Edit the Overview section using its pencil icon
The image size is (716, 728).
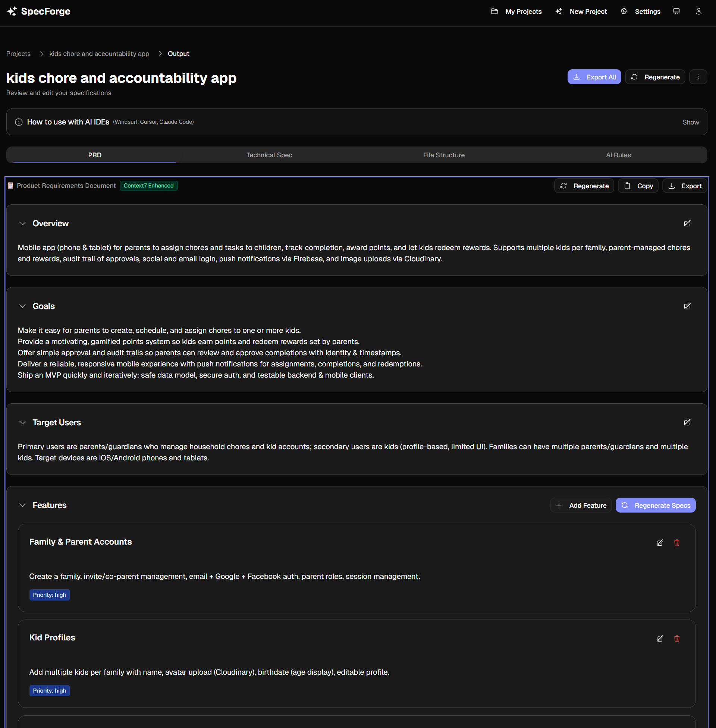tap(687, 223)
